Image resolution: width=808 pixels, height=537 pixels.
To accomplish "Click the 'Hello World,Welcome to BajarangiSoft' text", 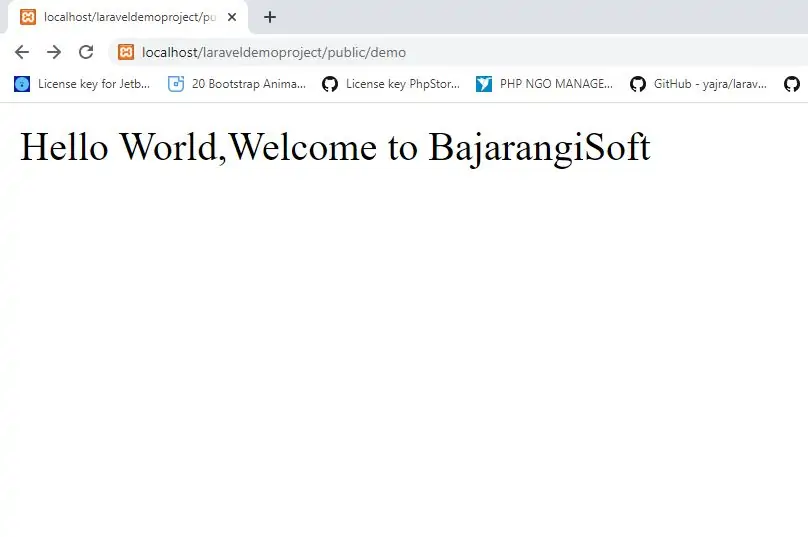I will 335,147.
